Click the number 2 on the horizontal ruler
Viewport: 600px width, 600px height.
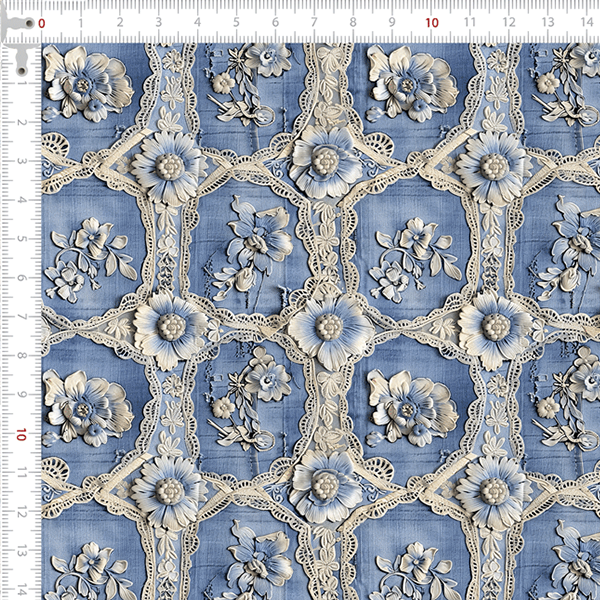(119, 22)
